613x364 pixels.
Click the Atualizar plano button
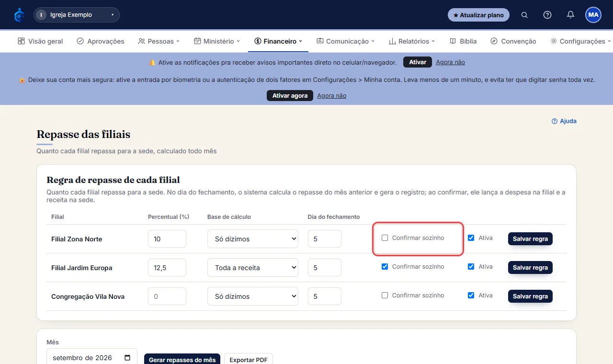point(478,15)
